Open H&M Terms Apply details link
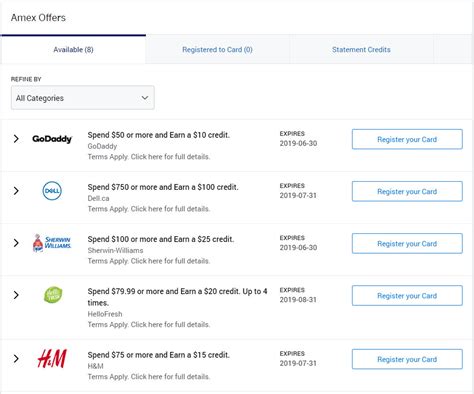This screenshot has height=394, width=474. (x=149, y=377)
